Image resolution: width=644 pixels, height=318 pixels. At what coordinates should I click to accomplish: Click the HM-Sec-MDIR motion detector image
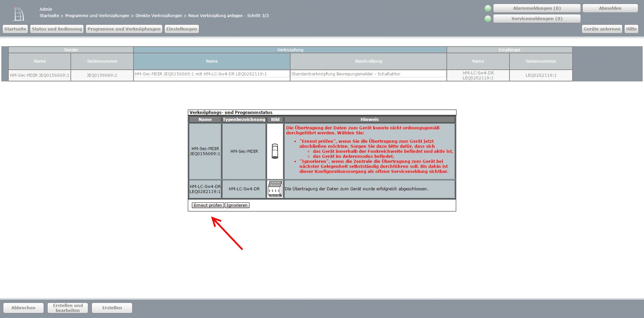pos(275,151)
